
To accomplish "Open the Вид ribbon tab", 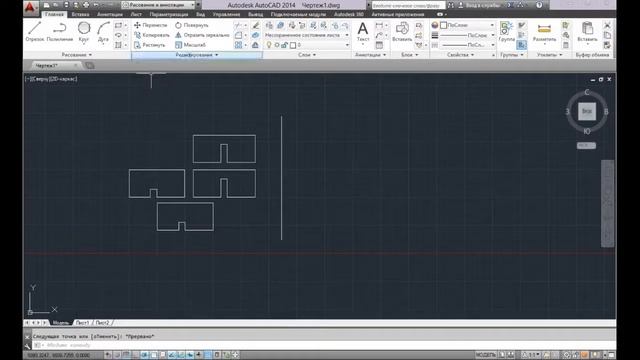I will click(x=200, y=14).
